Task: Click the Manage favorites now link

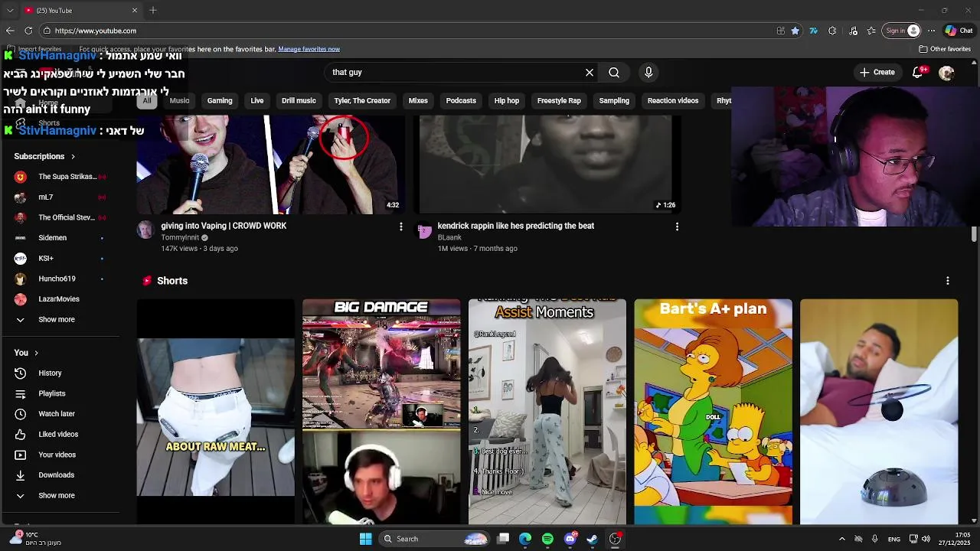Action: point(309,49)
